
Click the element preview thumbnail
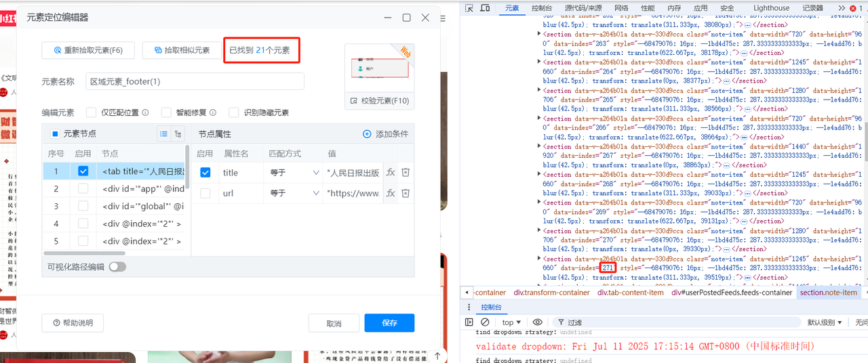[x=380, y=68]
